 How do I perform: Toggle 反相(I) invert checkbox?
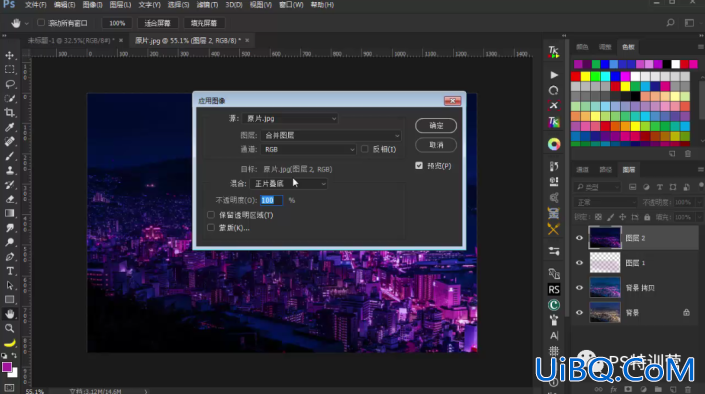click(x=365, y=149)
